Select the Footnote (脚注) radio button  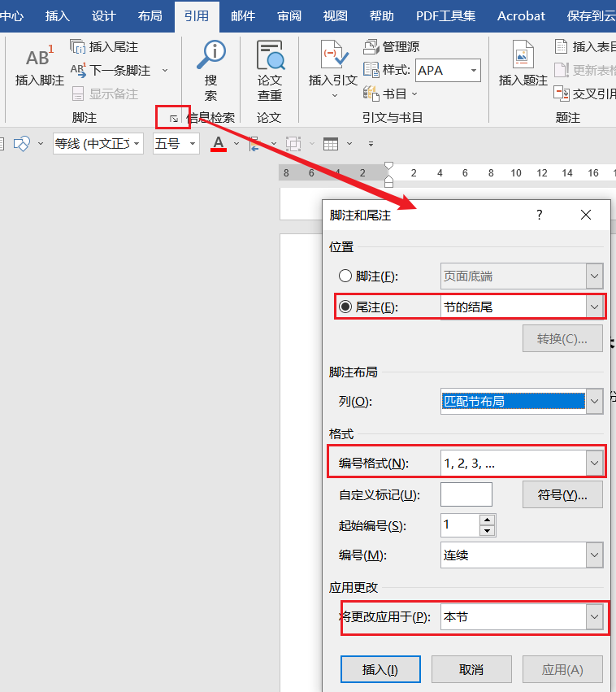point(345,276)
